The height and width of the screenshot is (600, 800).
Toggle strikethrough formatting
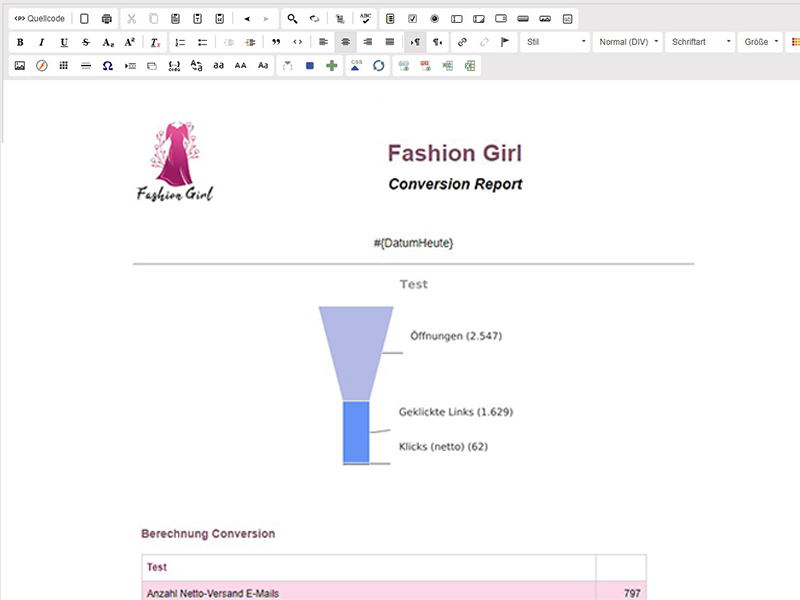coord(86,42)
